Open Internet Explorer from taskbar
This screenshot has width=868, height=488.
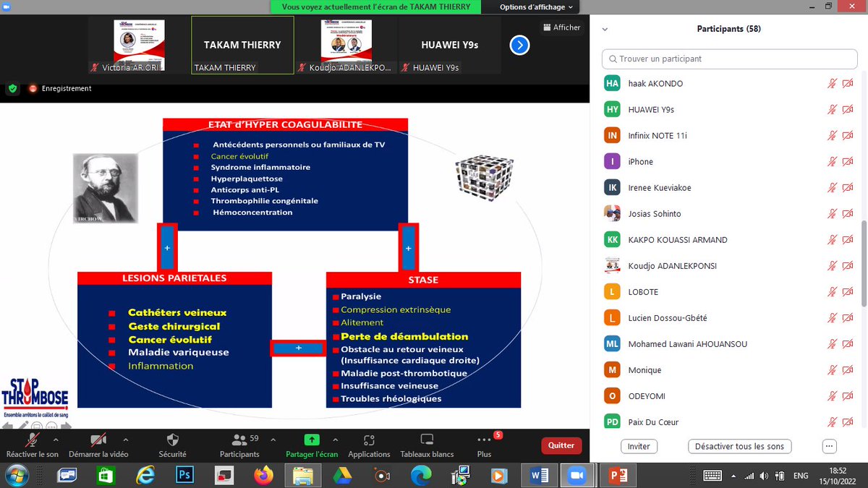point(146,475)
